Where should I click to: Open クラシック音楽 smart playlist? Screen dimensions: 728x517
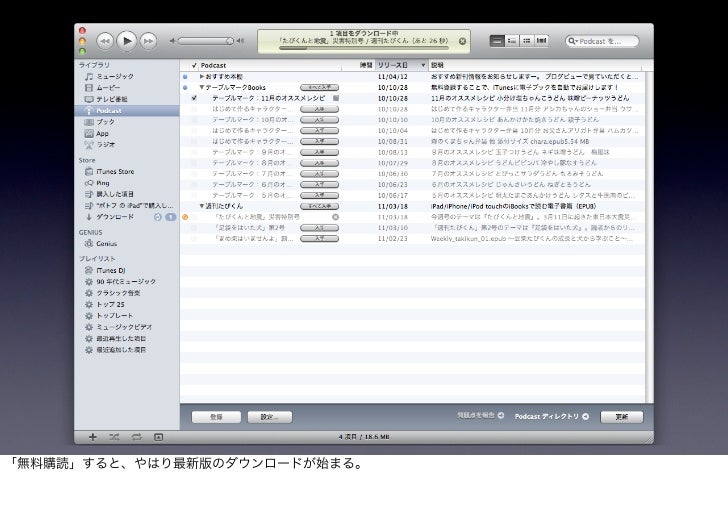pos(112,293)
